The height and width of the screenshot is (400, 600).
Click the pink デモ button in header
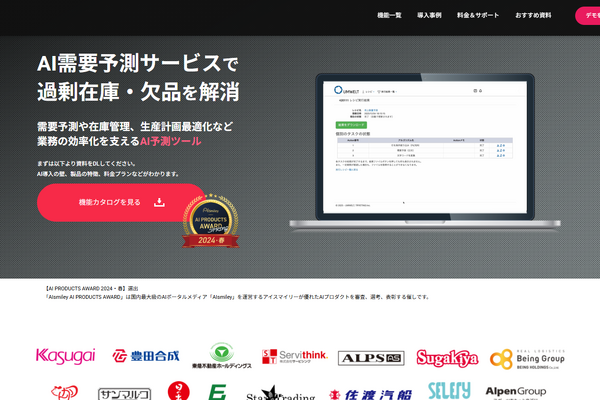(x=588, y=16)
